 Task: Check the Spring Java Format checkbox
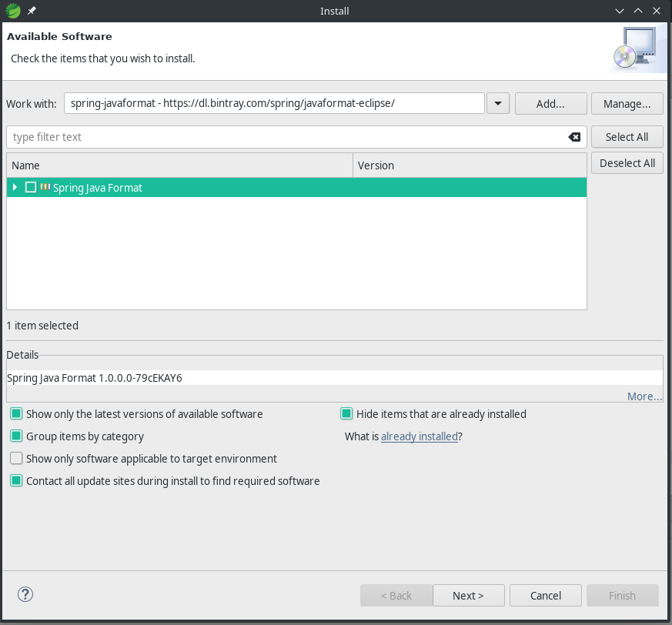click(x=31, y=187)
